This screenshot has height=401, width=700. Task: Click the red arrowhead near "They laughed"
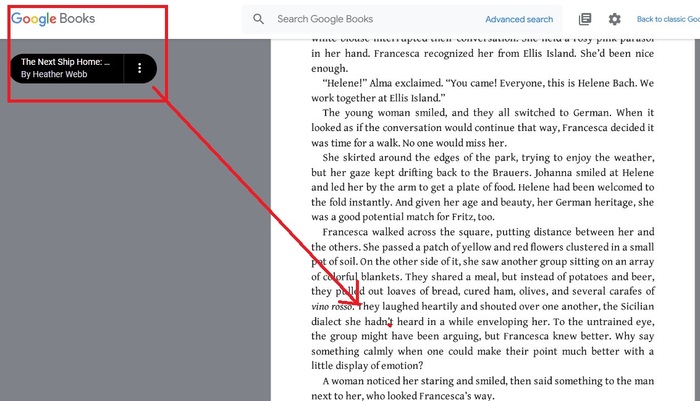352,302
